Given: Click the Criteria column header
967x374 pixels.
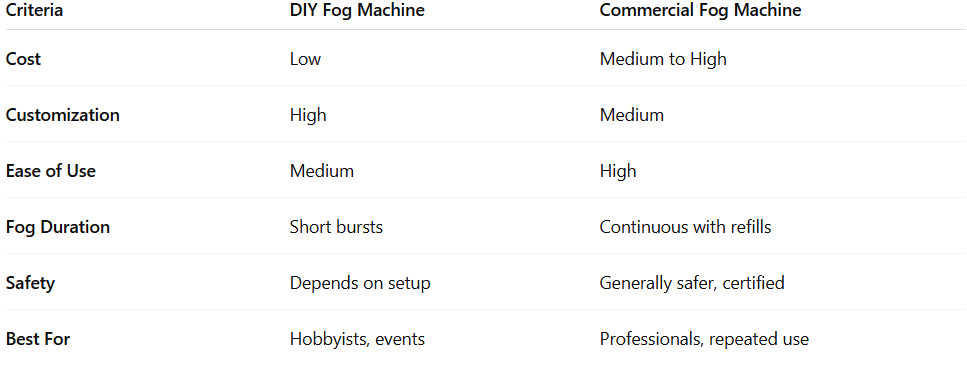Looking at the screenshot, I should click(x=34, y=10).
